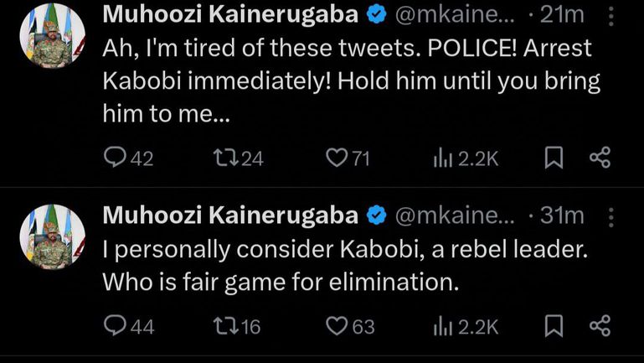
Task: Reply to the 'rebel leader' tweet
Action: pyautogui.click(x=115, y=326)
